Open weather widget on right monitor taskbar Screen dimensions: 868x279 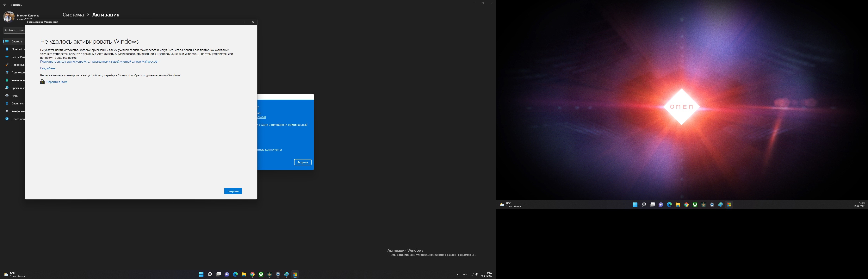tap(511, 205)
